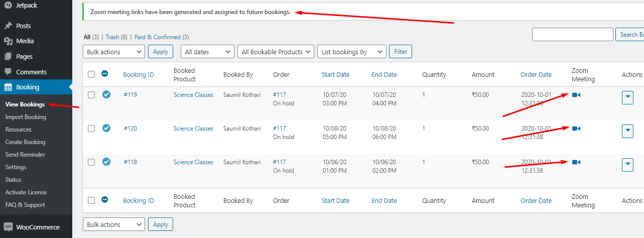Click the Pages sidebar icon
The height and width of the screenshot is (238, 644).
[8, 56]
